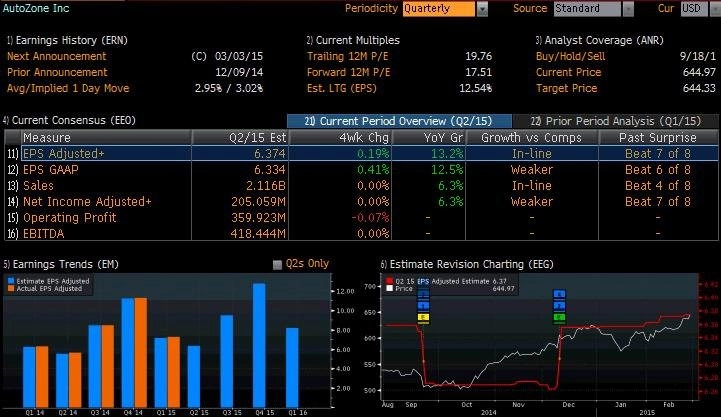721x417 pixels.
Task: Click the Est. LTG (EPS) value 12.54%
Action: click(475, 88)
